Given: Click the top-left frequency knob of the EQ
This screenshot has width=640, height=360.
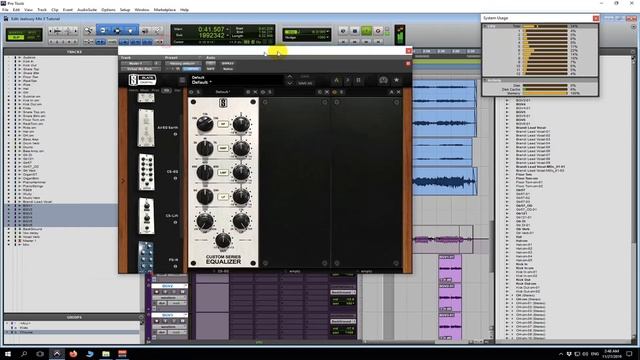Looking at the screenshot, I should [204, 124].
